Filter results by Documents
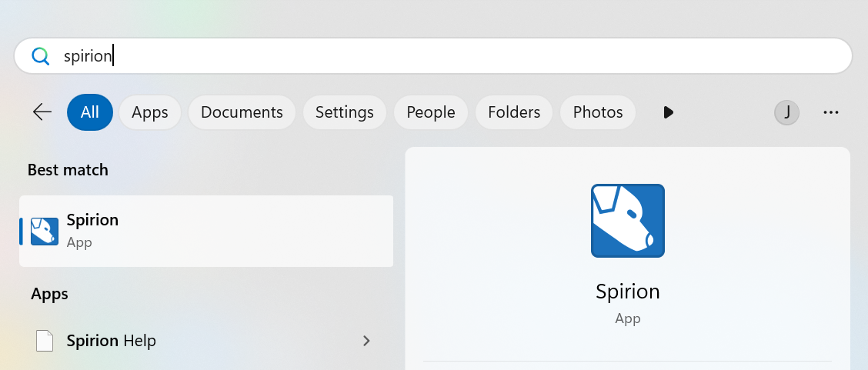 coord(242,112)
